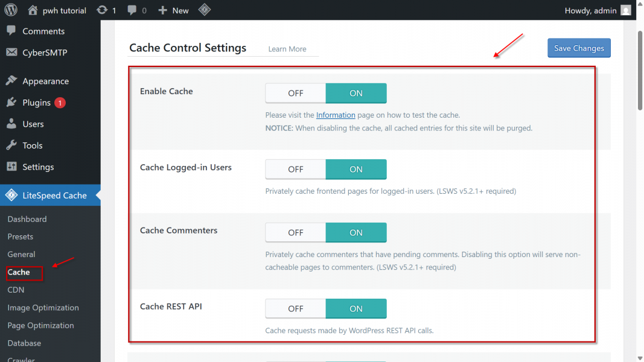
Task: Click the Cache REST API label
Action: click(171, 306)
